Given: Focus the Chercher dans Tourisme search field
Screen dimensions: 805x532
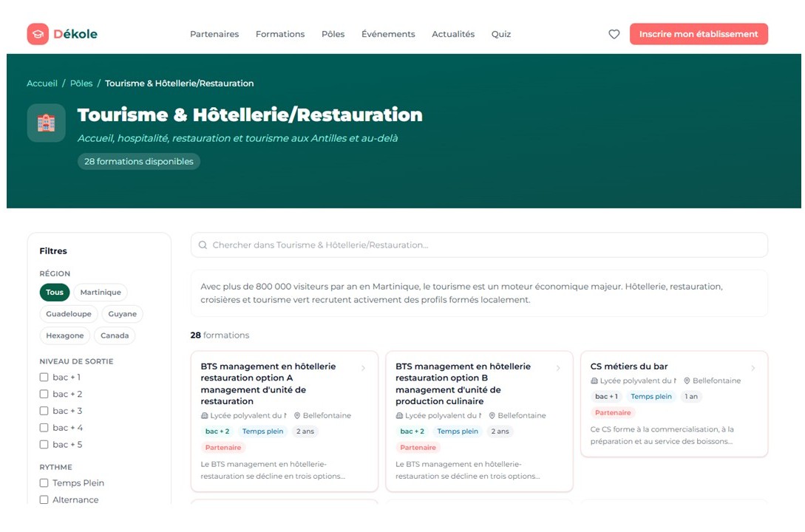Looking at the screenshot, I should point(480,245).
